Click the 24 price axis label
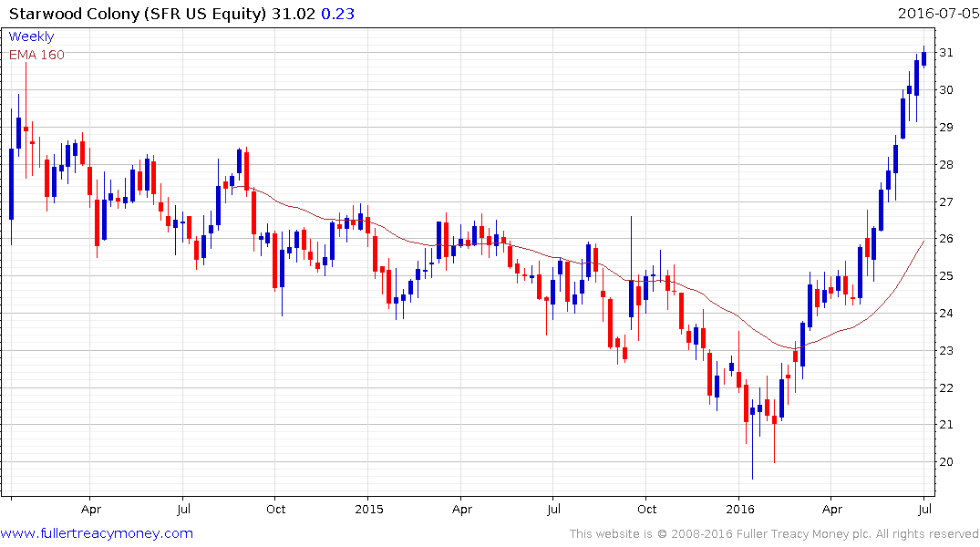The image size is (980, 547). [x=946, y=314]
